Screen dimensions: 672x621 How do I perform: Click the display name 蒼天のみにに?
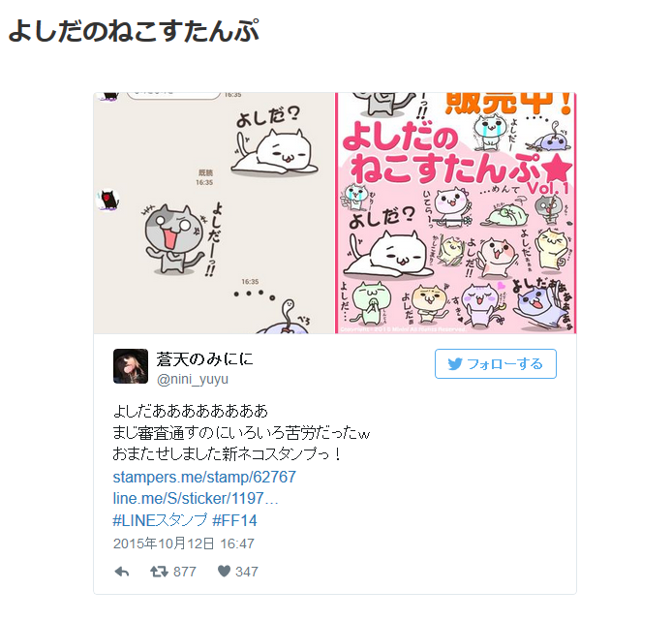pos(205,359)
